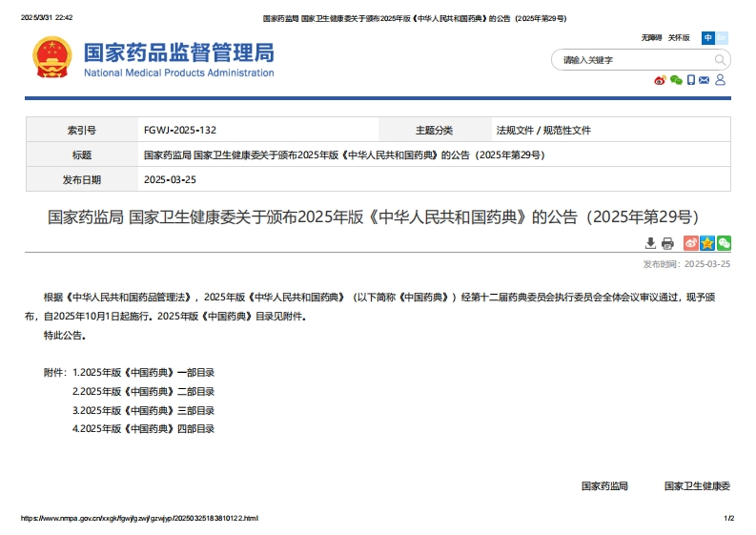The height and width of the screenshot is (535, 756).
Task: Share to QQ Zone with star icon
Action: 707,243
